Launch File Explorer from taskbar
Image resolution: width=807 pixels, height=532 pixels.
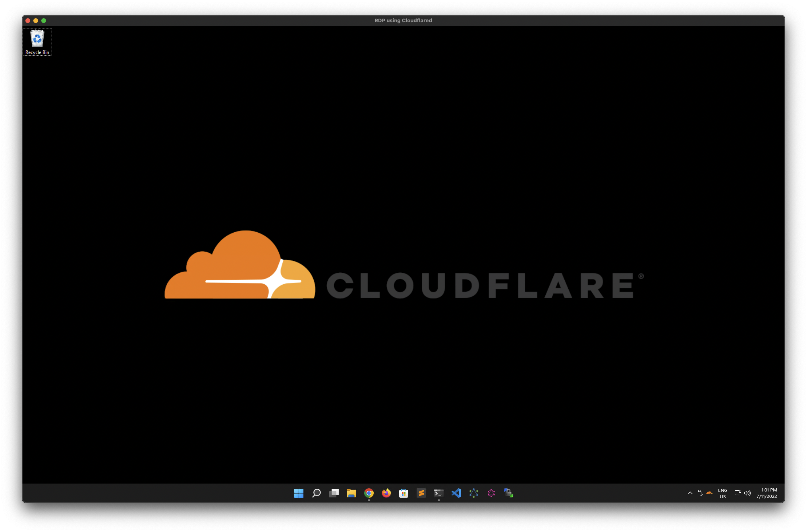(351, 493)
